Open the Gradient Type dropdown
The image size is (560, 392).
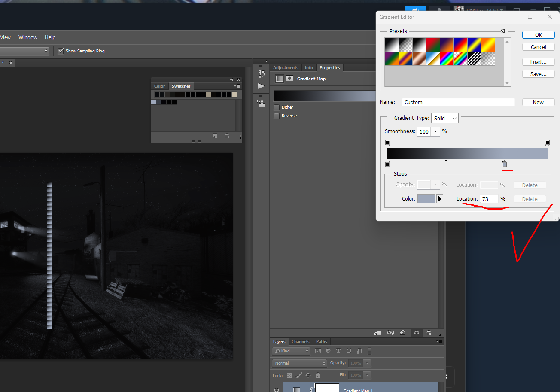pyautogui.click(x=444, y=118)
